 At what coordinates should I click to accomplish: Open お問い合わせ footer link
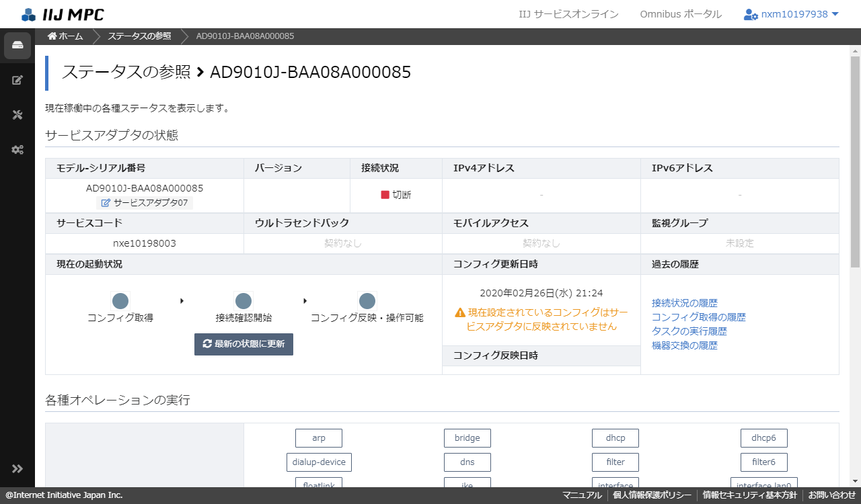click(832, 495)
